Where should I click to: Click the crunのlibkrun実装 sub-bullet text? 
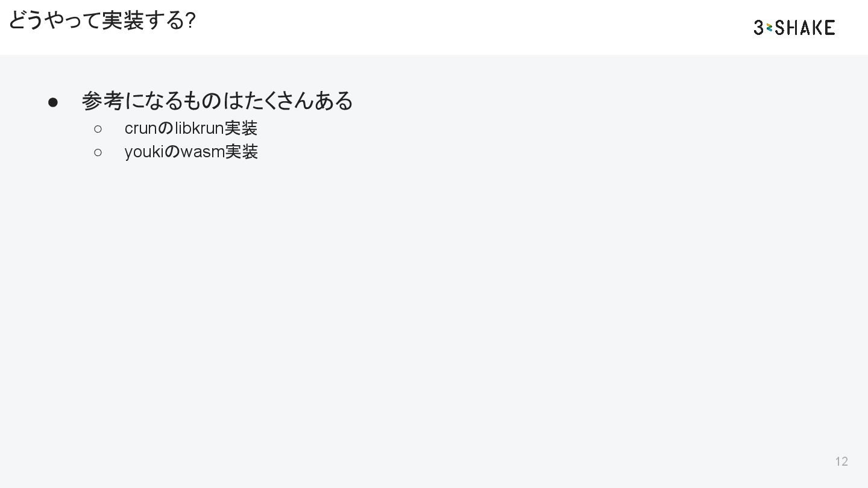coord(190,128)
